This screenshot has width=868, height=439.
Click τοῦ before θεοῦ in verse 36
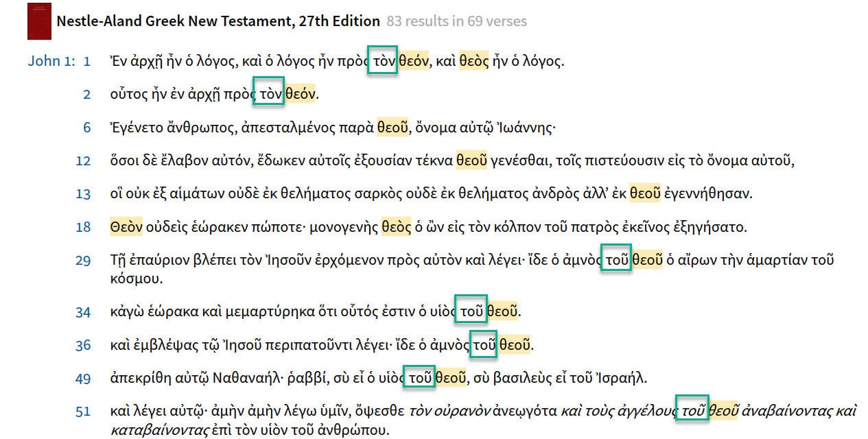click(x=484, y=345)
